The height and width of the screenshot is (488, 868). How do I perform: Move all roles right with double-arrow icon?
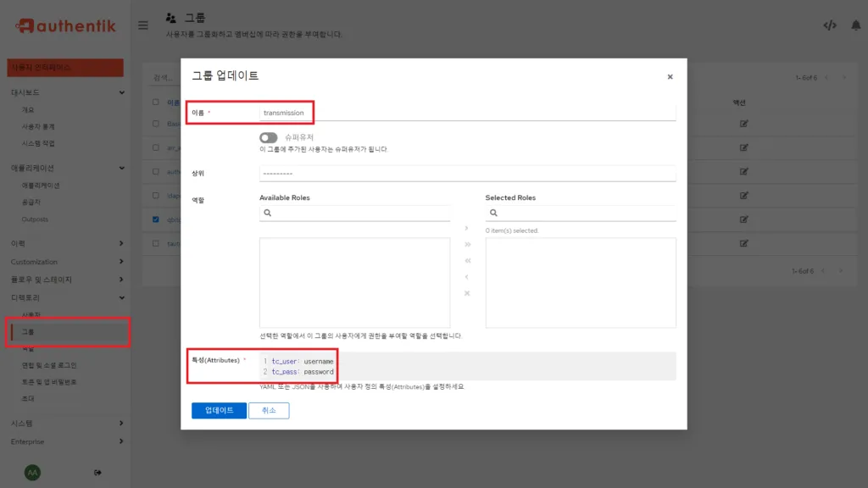pos(467,245)
